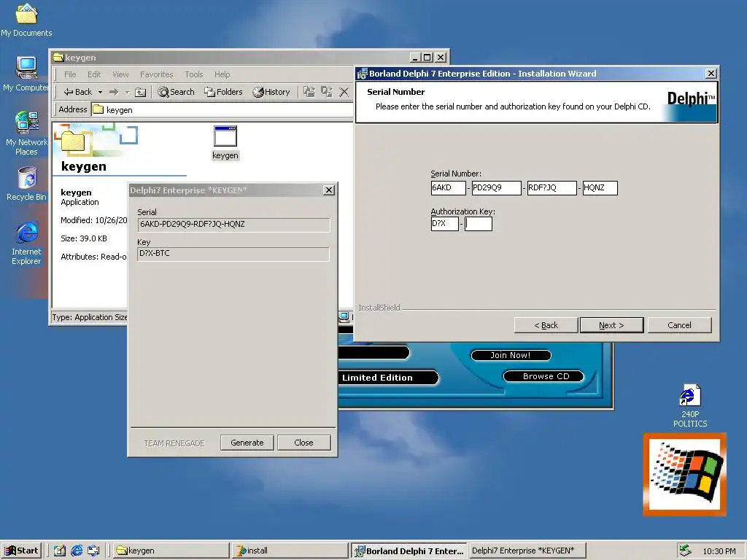747x560 pixels.
Task: Click the Copy To icon in Explorer toolbar
Action: (x=327, y=92)
